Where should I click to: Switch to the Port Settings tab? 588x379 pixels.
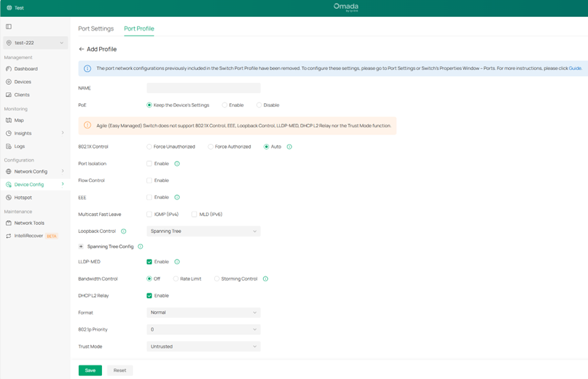point(96,29)
